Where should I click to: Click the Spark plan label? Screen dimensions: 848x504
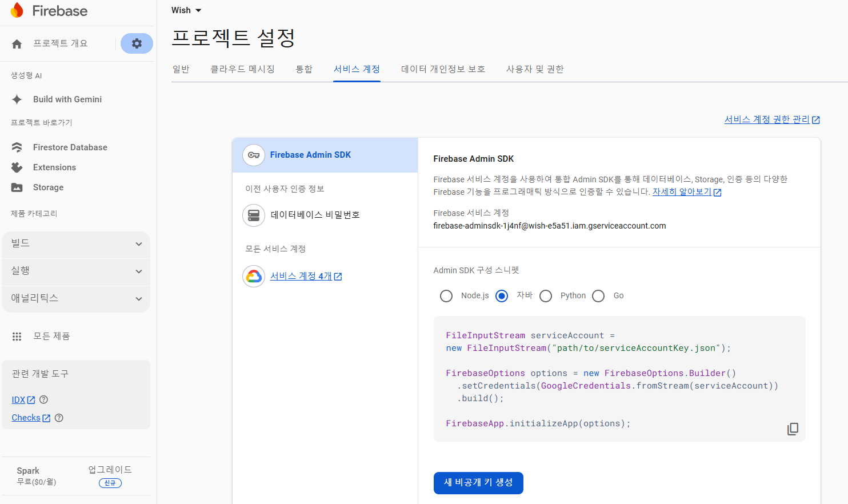click(x=28, y=471)
